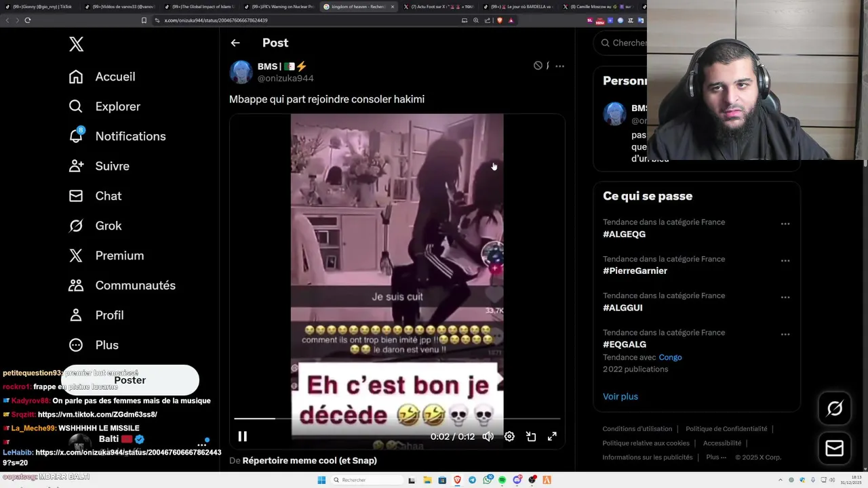Screen dimensions: 868x488
Task: Reload the browser page
Action: coord(28,20)
